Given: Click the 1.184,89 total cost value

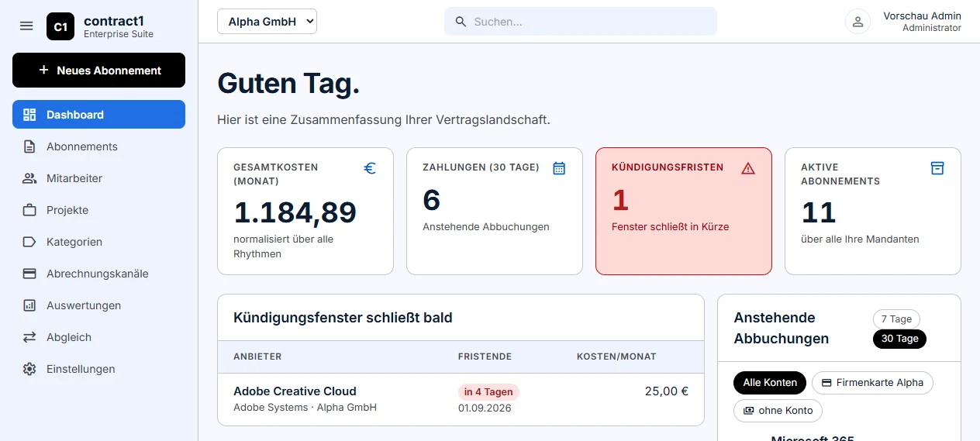Looking at the screenshot, I should pos(295,212).
